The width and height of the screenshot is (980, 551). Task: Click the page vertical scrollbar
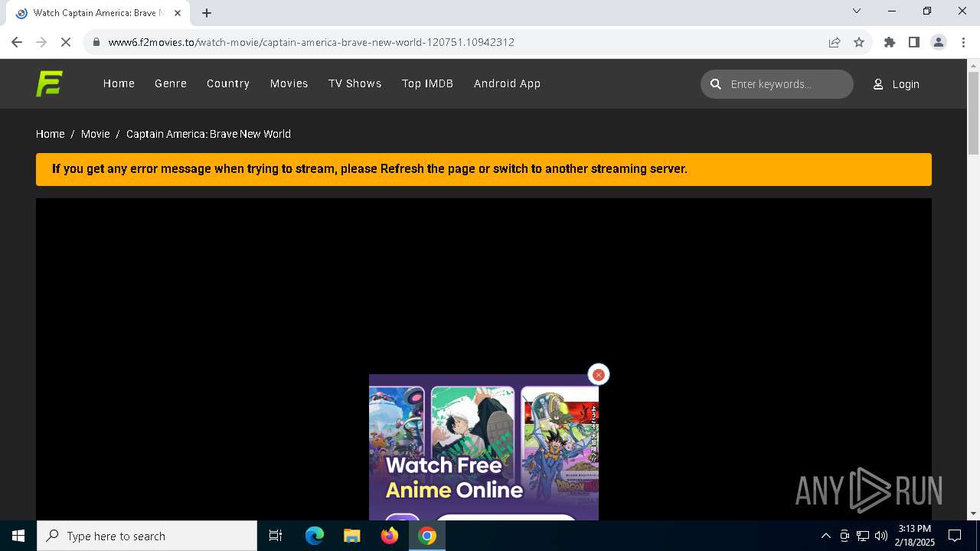click(x=973, y=115)
